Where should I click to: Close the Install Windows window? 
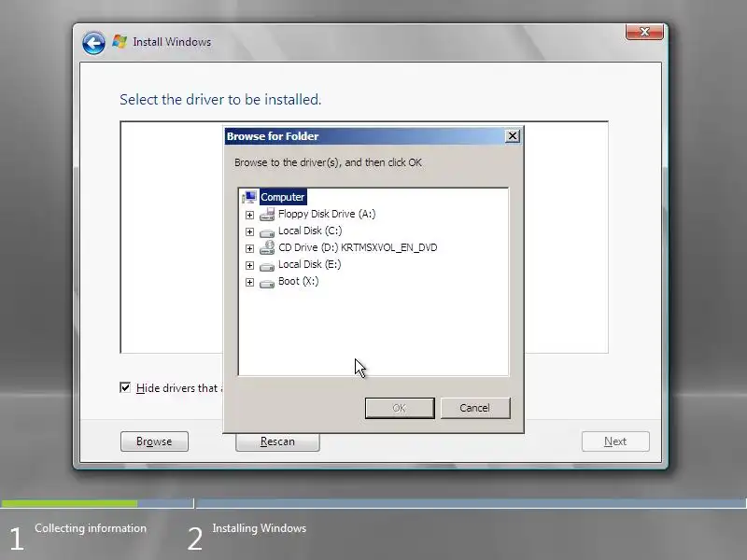click(x=644, y=32)
